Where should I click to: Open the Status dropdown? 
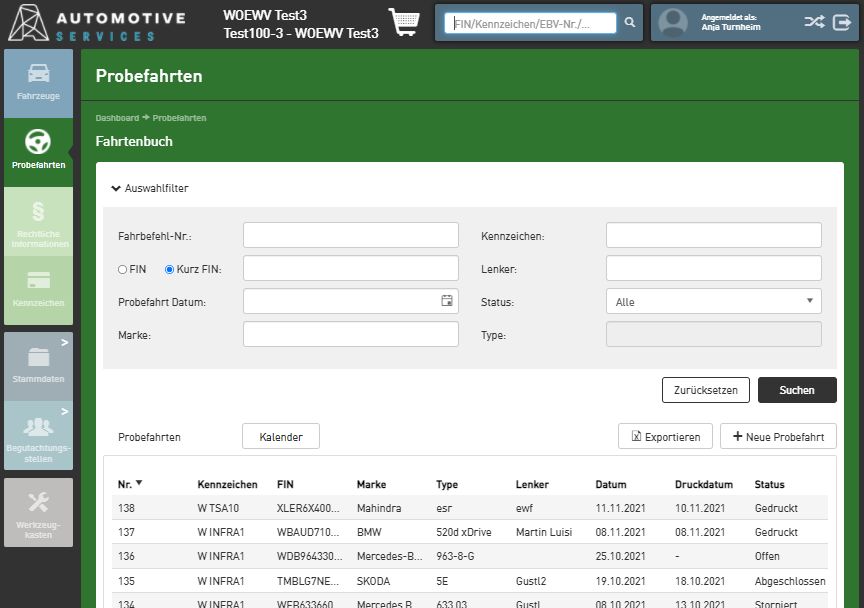click(713, 301)
